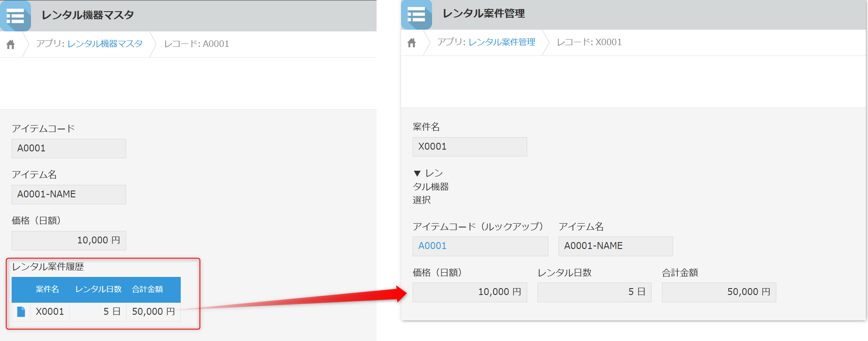The width and height of the screenshot is (868, 341).
Task: Click the レンタル日数 field showing 5 日
Action: tap(594, 292)
